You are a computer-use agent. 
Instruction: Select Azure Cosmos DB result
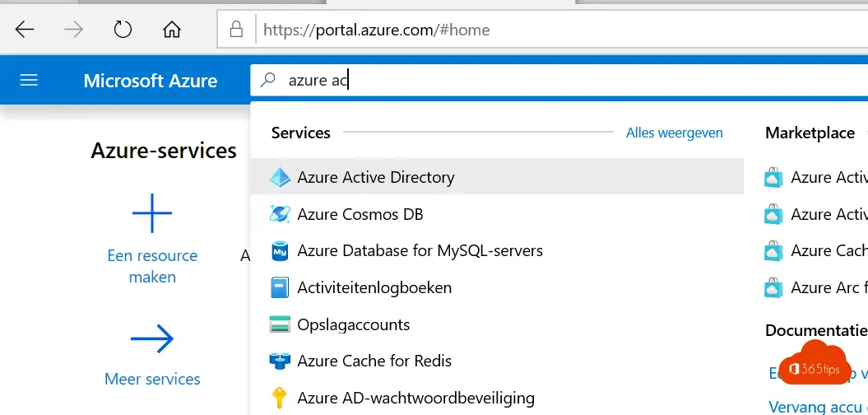tap(497, 214)
